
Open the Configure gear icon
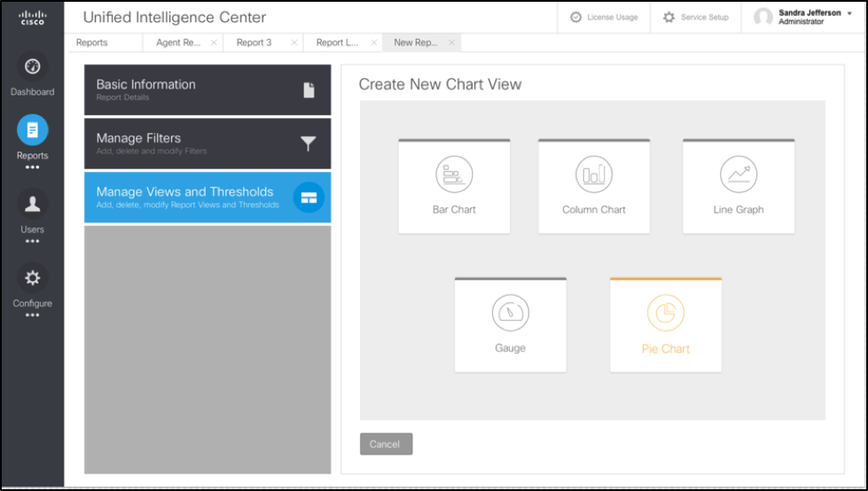click(32, 278)
